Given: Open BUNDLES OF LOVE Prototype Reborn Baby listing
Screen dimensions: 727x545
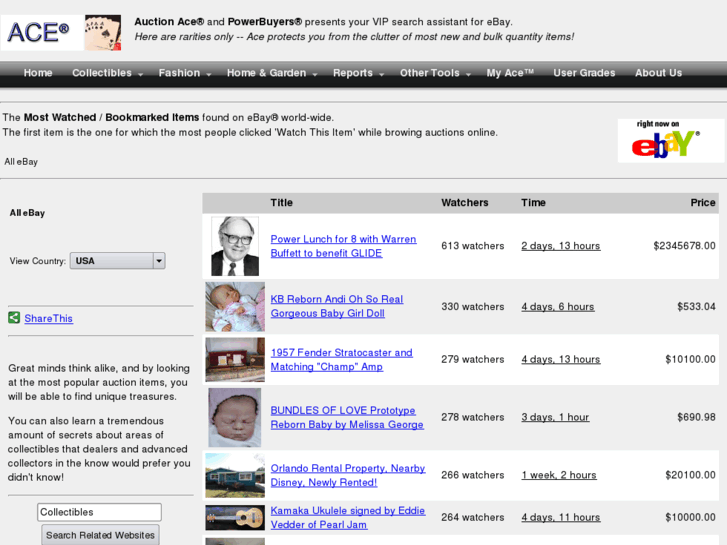Looking at the screenshot, I should 347,417.
